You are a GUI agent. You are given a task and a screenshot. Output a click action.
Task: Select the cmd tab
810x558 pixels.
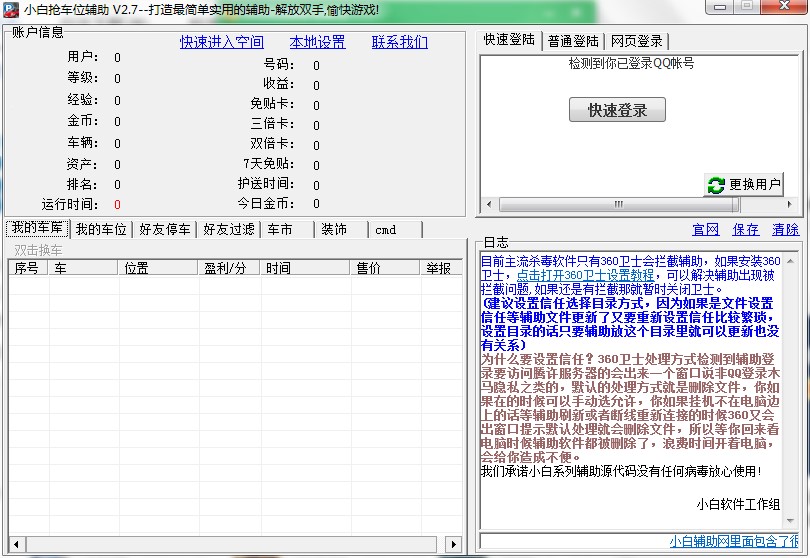386,229
